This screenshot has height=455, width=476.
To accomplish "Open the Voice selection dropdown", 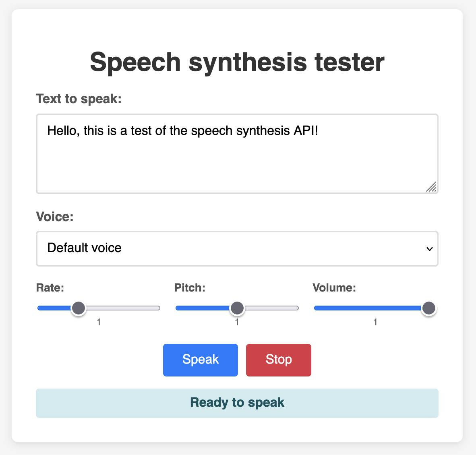I will [237, 248].
